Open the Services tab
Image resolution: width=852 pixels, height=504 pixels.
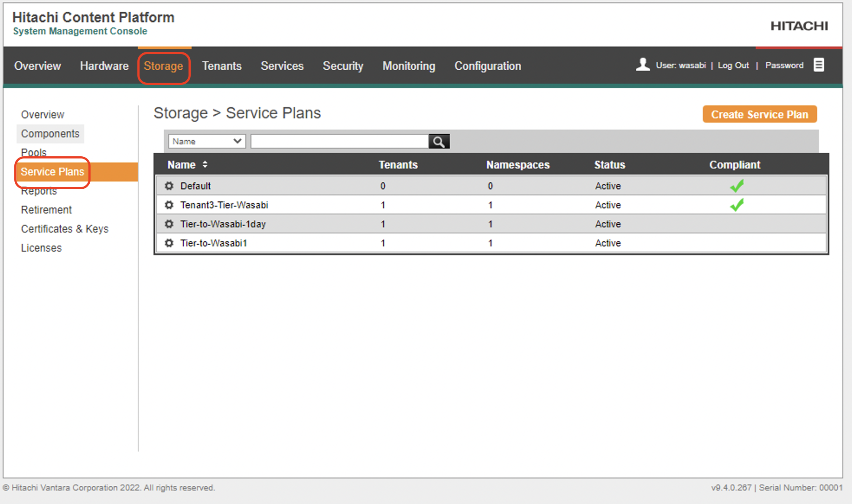click(282, 66)
